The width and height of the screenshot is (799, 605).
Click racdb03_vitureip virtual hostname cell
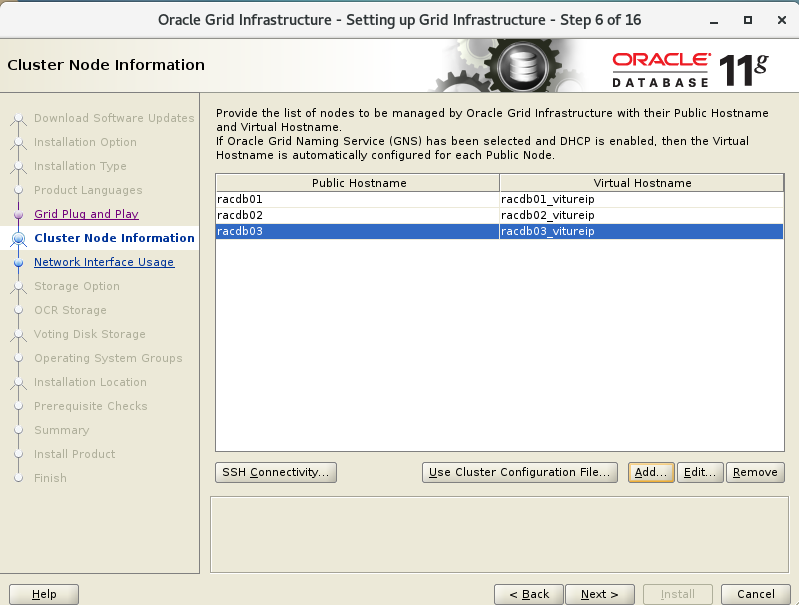click(x=642, y=231)
